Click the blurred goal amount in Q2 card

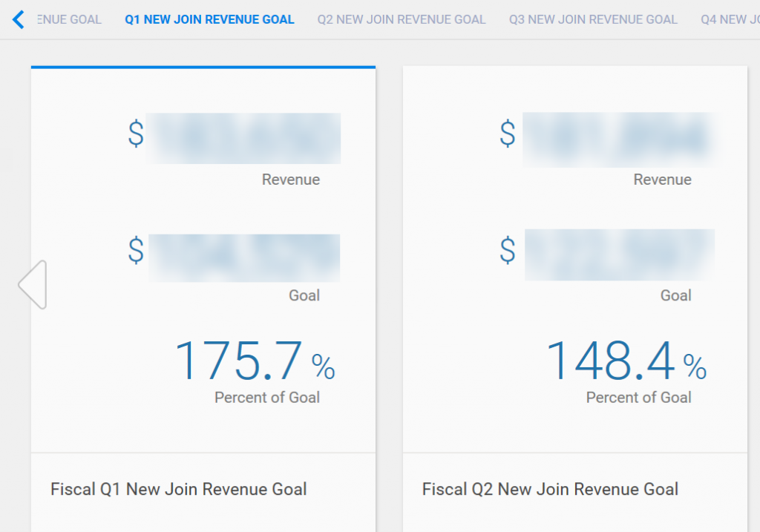[619, 254]
